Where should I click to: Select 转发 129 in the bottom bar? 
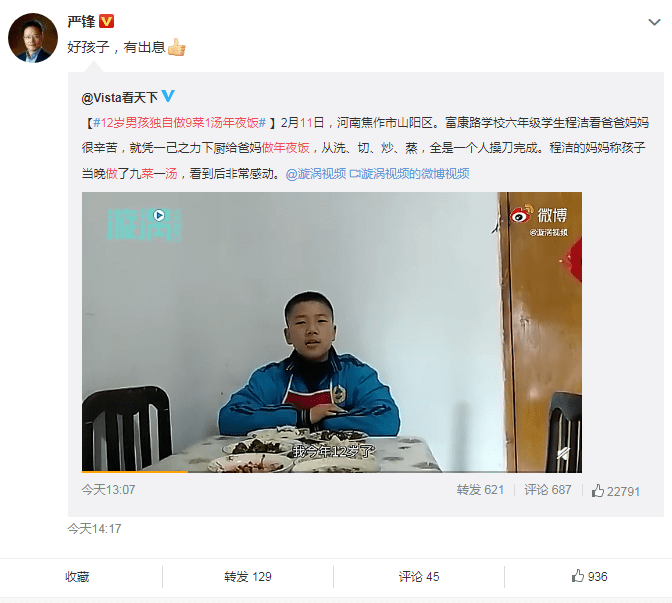248,577
